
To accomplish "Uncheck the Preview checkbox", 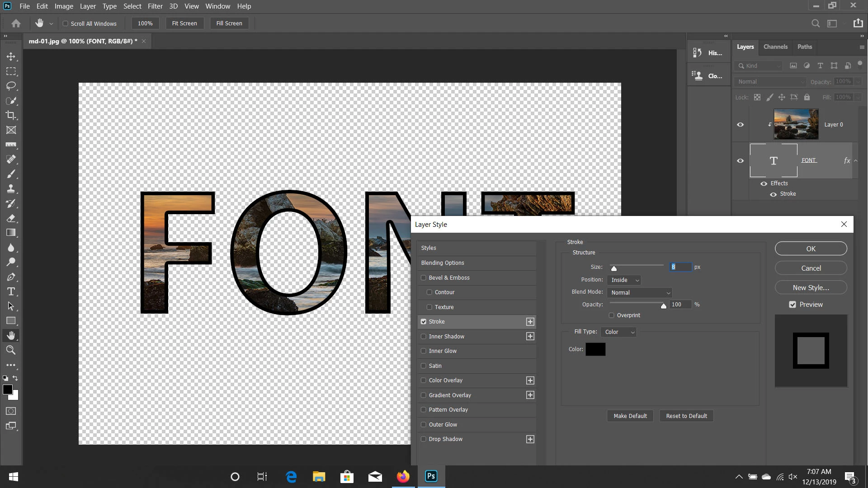I will point(793,305).
